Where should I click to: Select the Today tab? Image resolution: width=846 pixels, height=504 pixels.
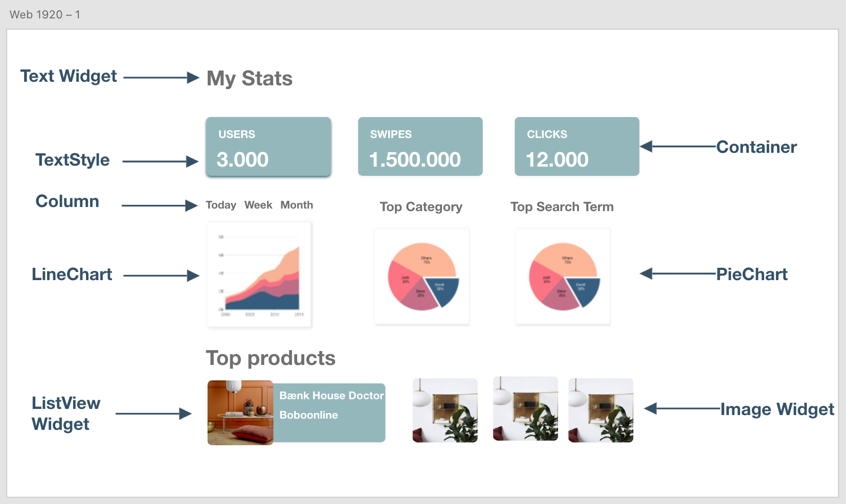pos(221,205)
